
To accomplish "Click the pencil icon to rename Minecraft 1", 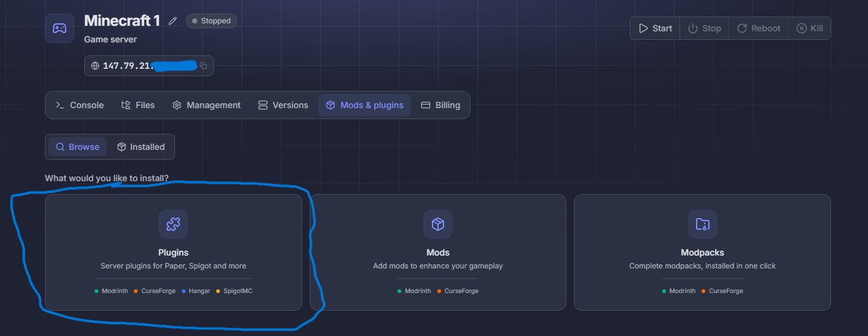I will coord(173,21).
